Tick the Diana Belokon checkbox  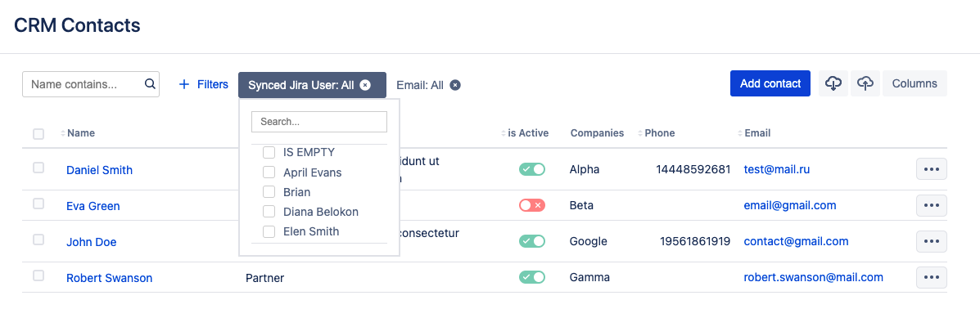269,212
